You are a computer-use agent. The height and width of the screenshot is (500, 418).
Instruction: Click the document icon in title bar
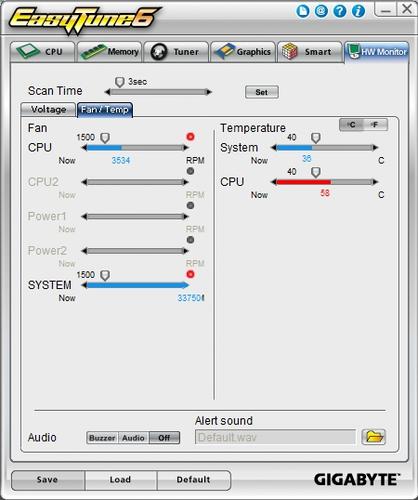[303, 12]
